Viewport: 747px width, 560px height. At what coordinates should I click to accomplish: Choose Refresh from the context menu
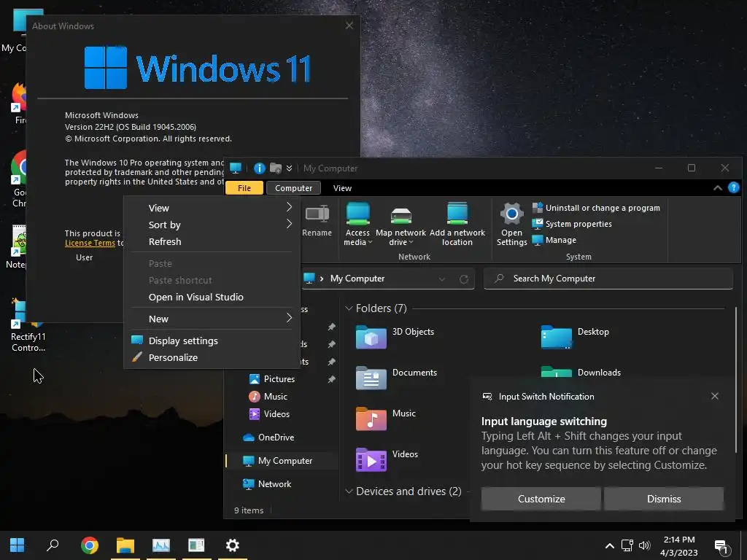coord(212,241)
